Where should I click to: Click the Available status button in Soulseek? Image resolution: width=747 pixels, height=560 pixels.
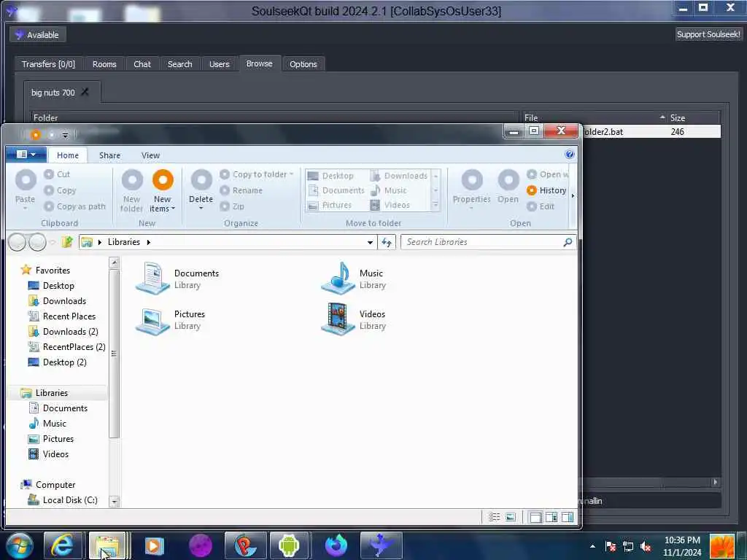click(x=38, y=35)
